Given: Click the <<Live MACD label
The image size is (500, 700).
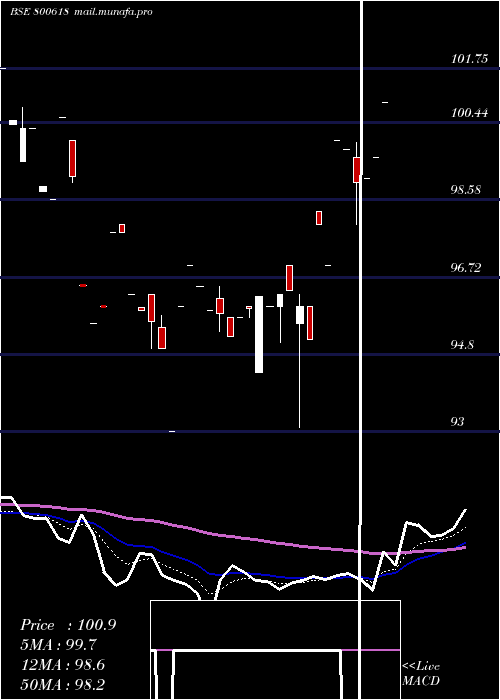Looking at the screenshot, I should tap(421, 673).
